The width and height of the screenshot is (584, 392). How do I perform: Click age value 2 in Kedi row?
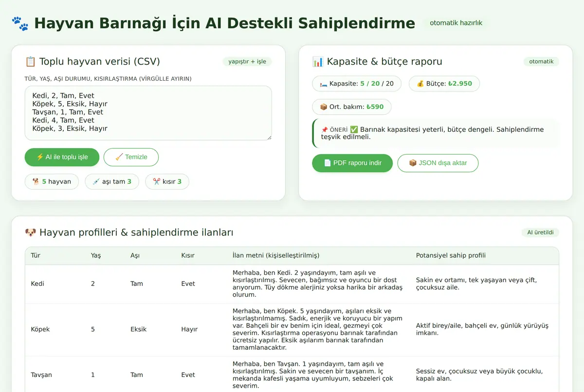93,284
